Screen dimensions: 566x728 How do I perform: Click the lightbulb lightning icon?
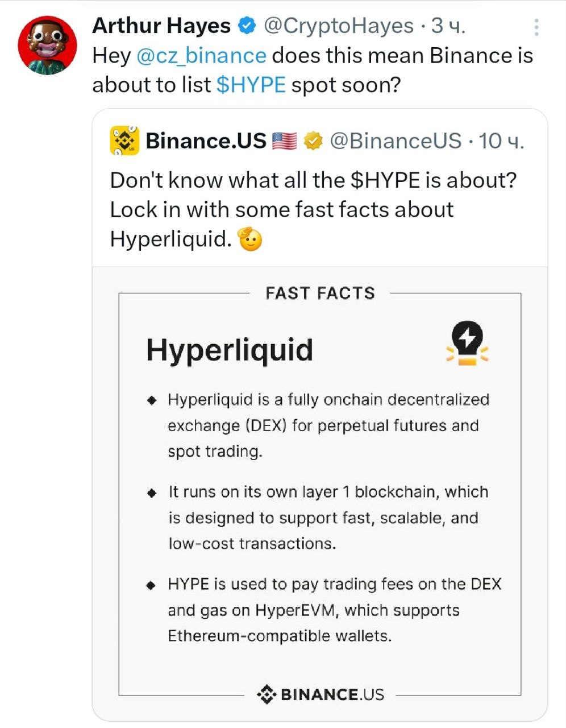click(x=467, y=344)
